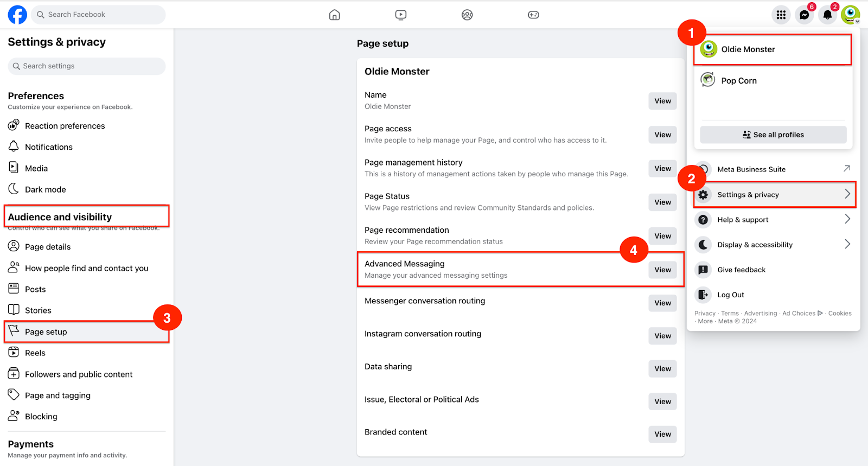Viewport: 868px width, 466px height.
Task: Select Log Out menu entry
Action: [x=773, y=295]
